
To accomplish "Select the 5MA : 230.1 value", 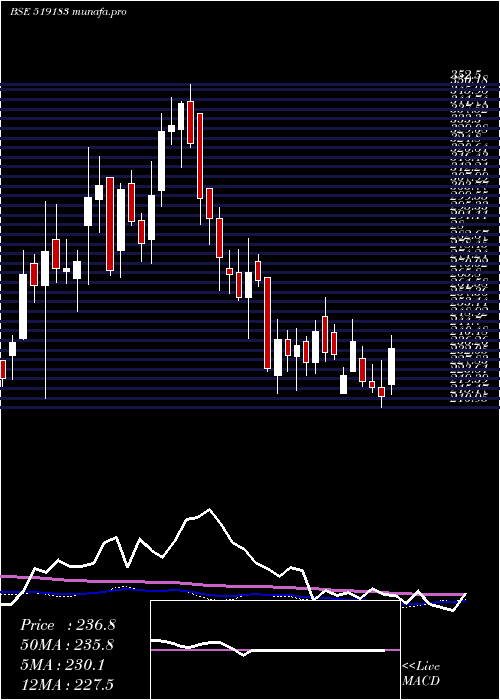I will point(62,665).
